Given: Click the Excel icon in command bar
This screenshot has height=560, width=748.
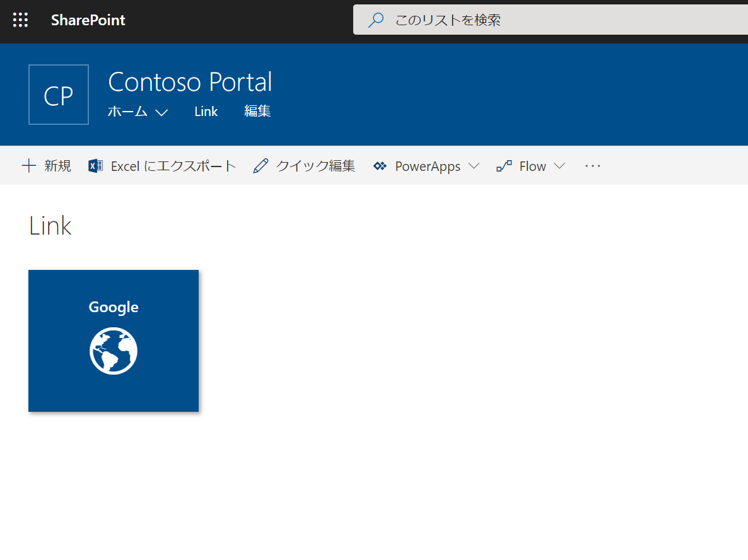Looking at the screenshot, I should tap(95, 165).
